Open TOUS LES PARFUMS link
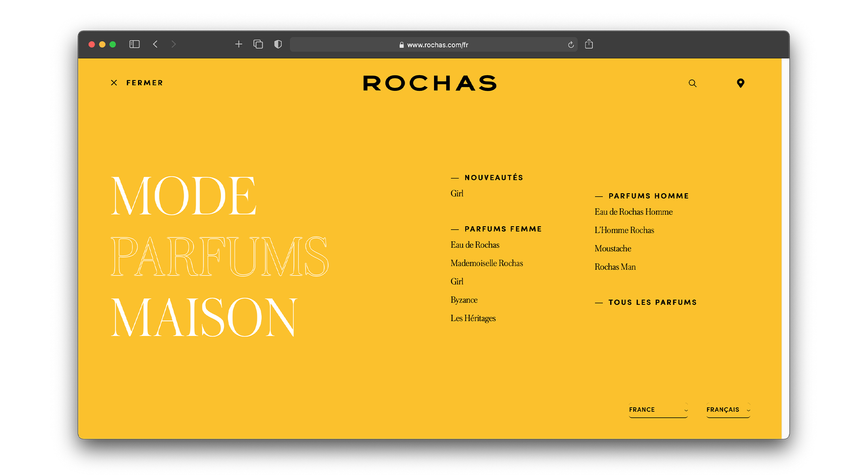868x476 pixels. click(x=652, y=302)
